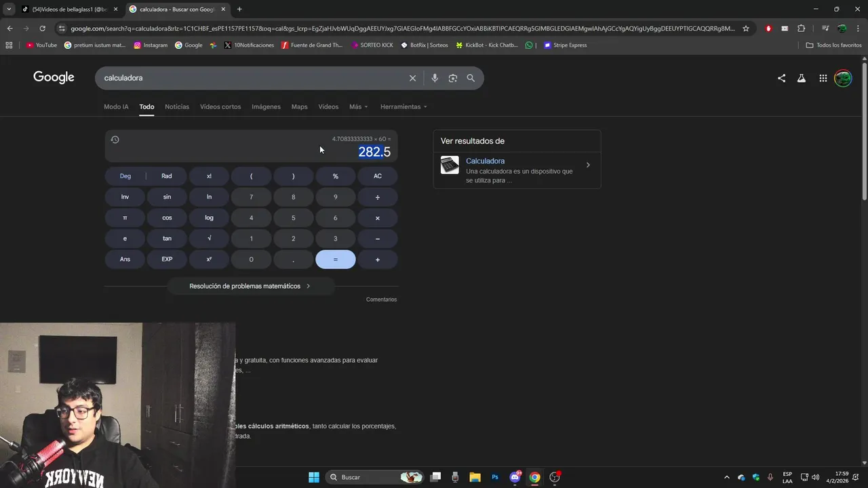Open calculator history clock icon
Screen dimensions: 868x488
click(115, 140)
